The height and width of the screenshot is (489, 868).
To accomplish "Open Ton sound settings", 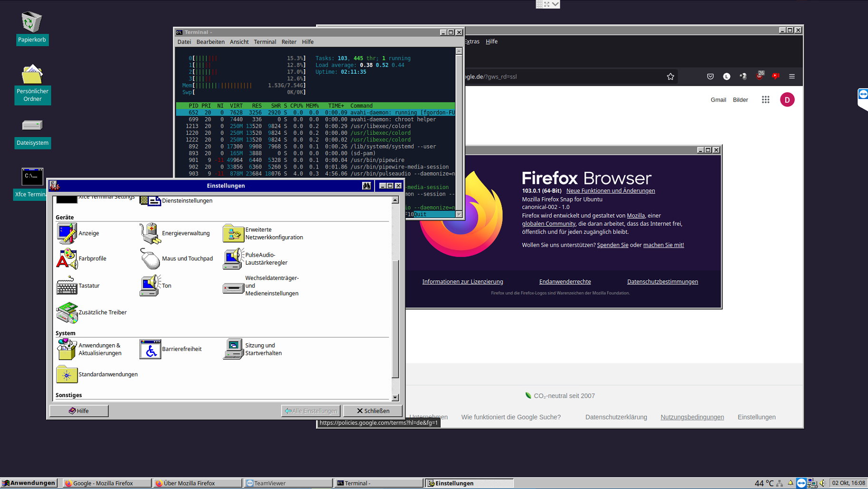I will tap(156, 286).
